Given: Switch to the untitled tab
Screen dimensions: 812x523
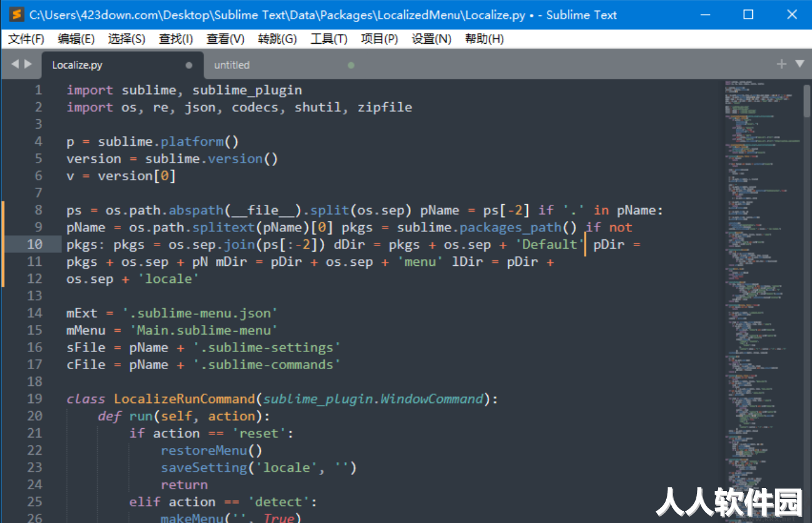Looking at the screenshot, I should pos(284,65).
